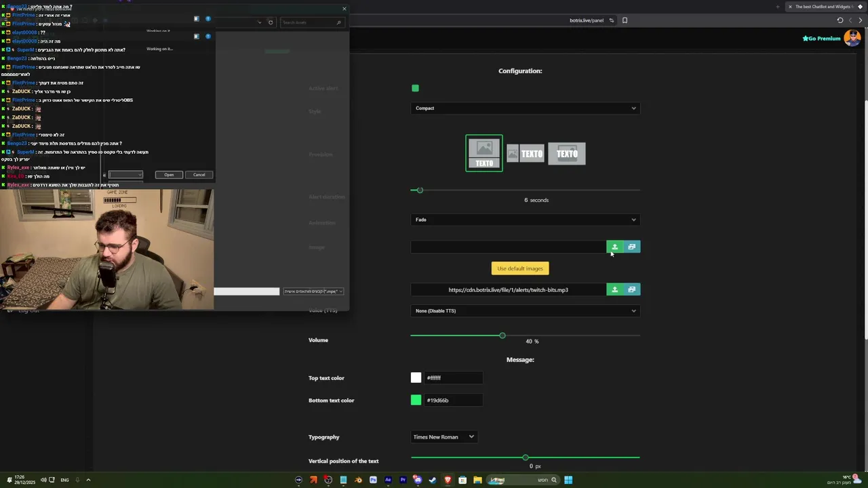Click the green Bottom text color swatch

416,400
